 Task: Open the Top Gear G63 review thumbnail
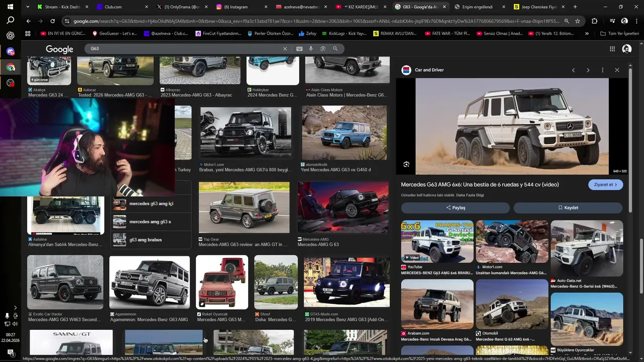tap(244, 208)
